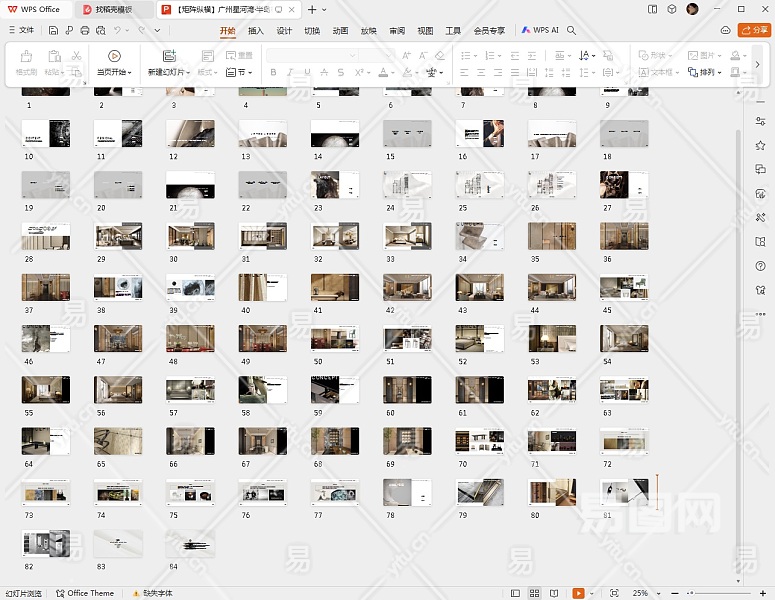Start slideshow from orange play button in status bar

[578, 593]
